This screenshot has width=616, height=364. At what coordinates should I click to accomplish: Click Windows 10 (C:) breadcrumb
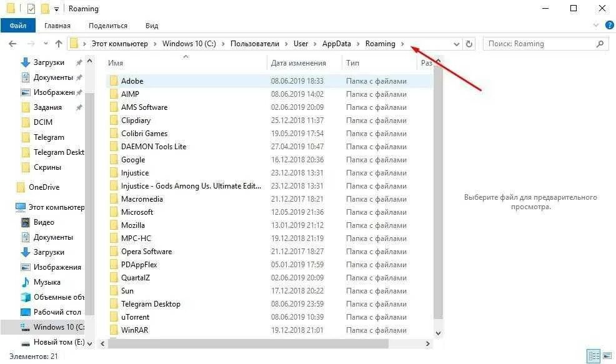[x=189, y=44]
